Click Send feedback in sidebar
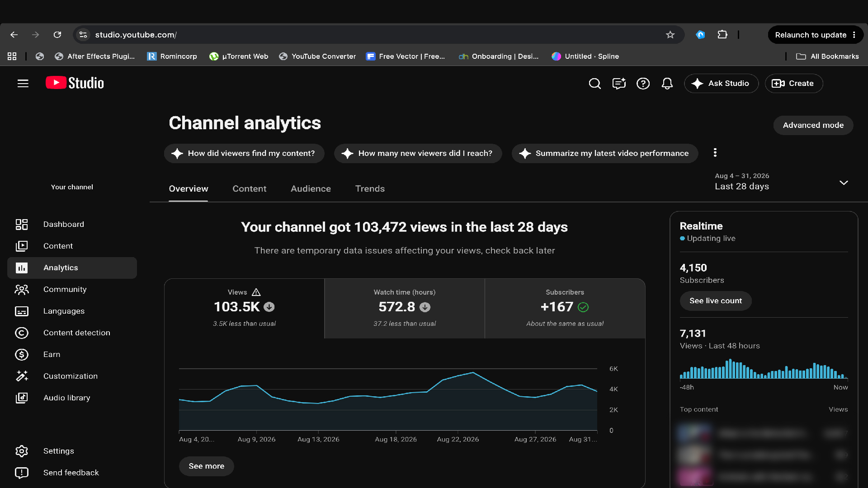This screenshot has height=488, width=868. [72, 473]
